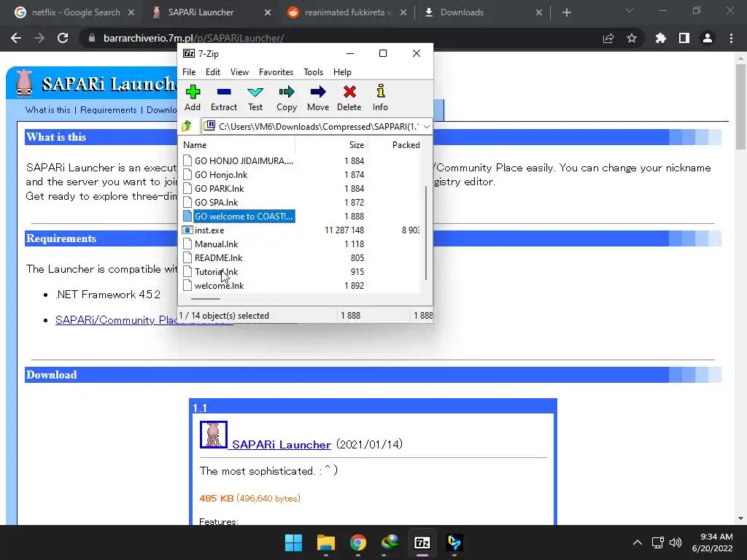
Task: Click the Extract icon in 7-Zip
Action: pos(224,98)
